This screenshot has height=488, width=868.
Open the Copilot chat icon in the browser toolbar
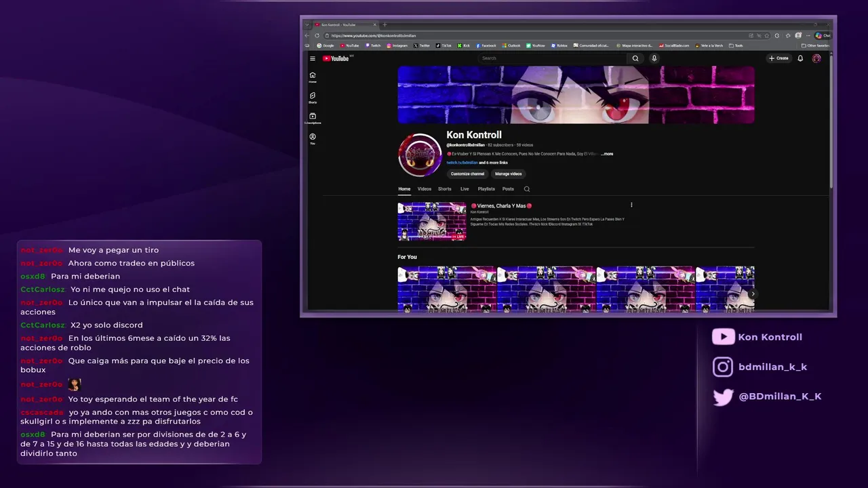[823, 35]
